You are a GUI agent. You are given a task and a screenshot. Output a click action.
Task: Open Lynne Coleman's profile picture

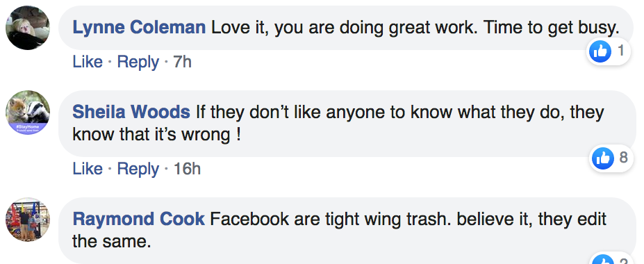coord(28,28)
